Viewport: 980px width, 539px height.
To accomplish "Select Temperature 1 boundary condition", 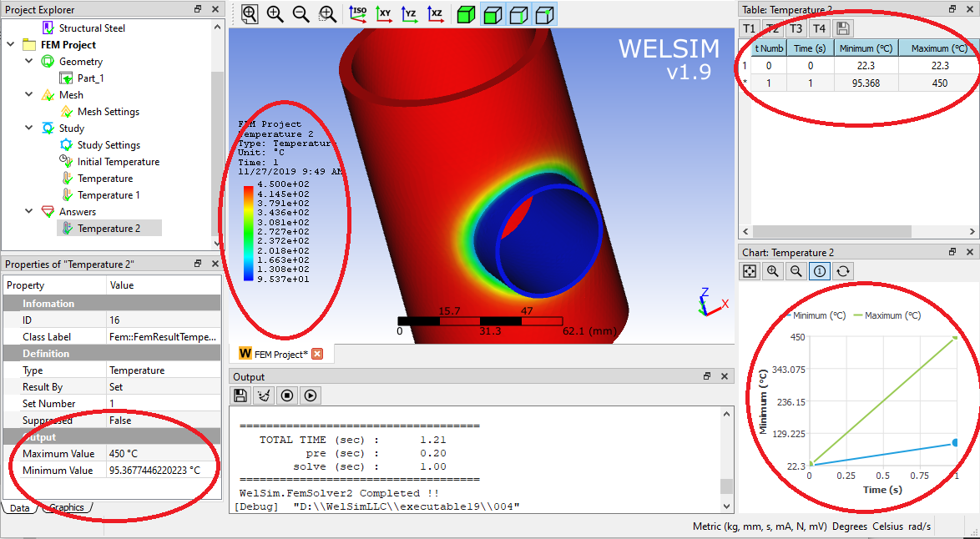I will (109, 195).
